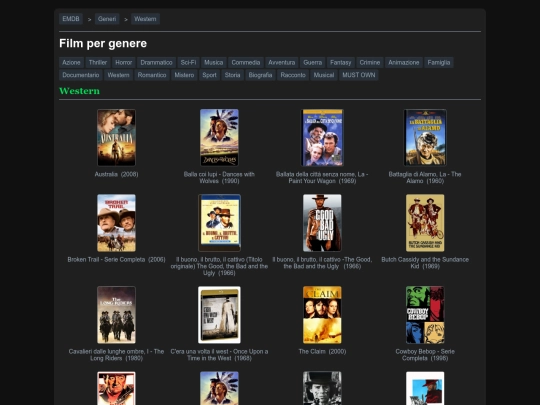
Task: Select the Western genre tag button
Action: (118, 75)
